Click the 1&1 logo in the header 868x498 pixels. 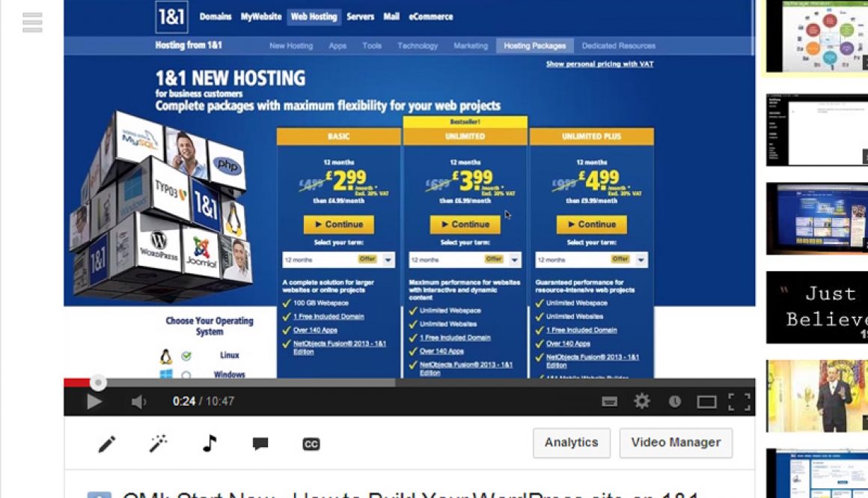pos(171,16)
